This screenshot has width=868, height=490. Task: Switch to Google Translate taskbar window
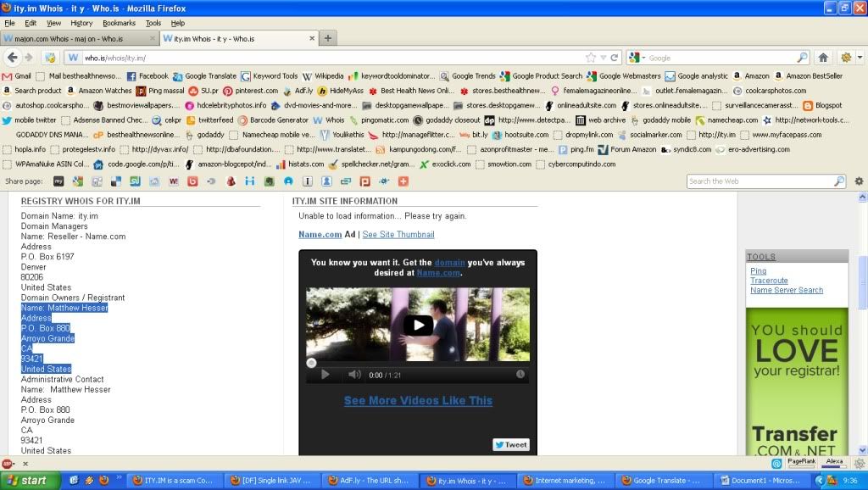click(x=663, y=481)
